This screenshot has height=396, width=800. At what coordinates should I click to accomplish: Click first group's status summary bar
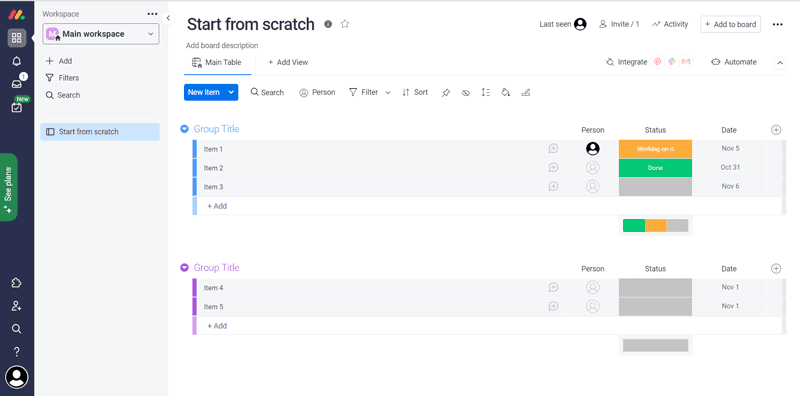[655, 226]
